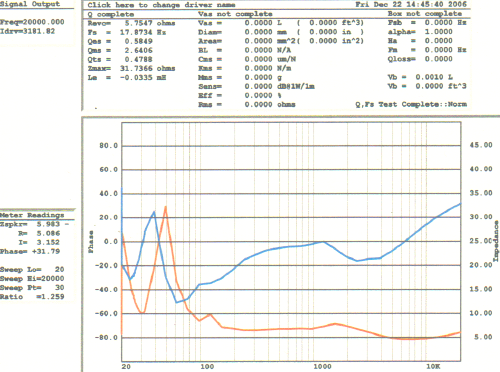
Task: Select the Ratio =1.259 setting
Action: coord(32,296)
